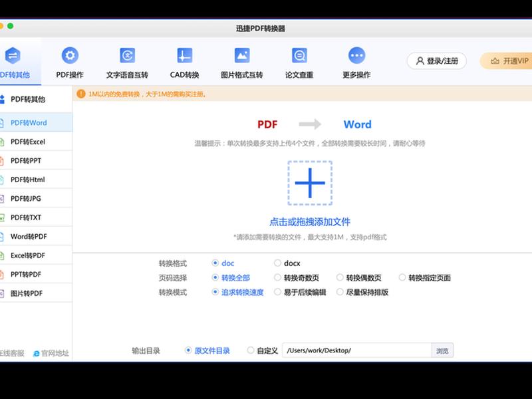The height and width of the screenshot is (399, 532).
Task: Select 易于后续编辑 conversion mode
Action: coord(277,292)
